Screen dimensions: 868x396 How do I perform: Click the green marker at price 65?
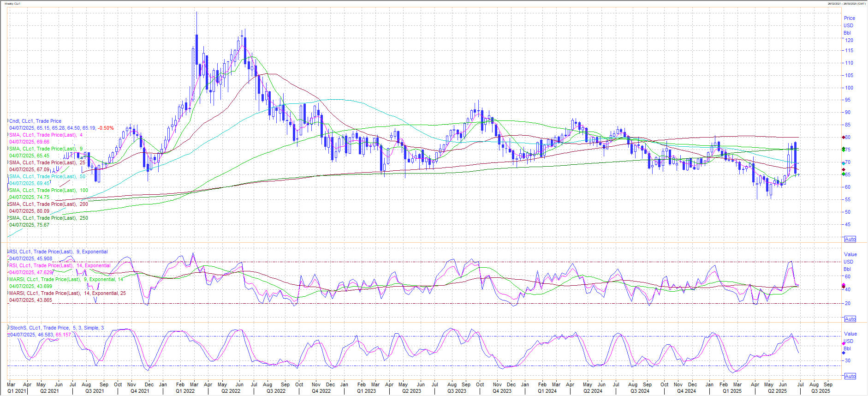click(x=844, y=174)
